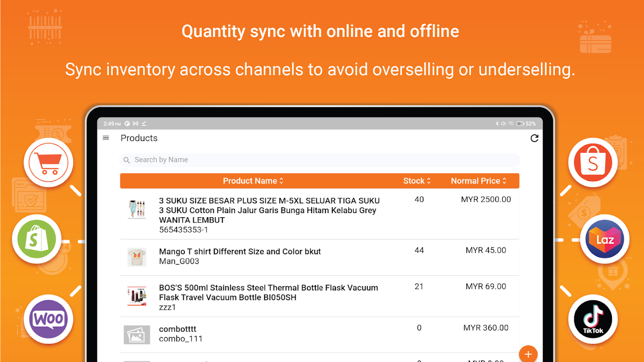Screen dimensions: 644x362
Task: Select the combotttt product name
Action: tap(178, 329)
